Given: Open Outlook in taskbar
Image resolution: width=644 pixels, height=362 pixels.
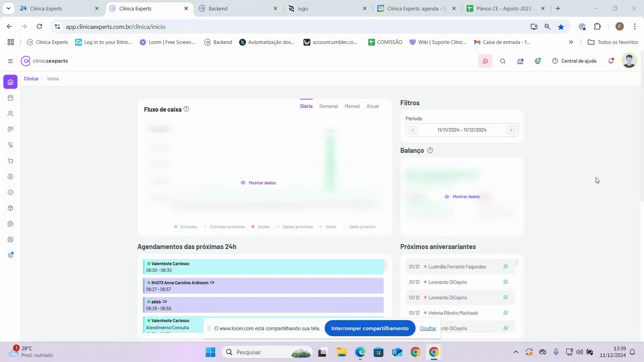Looking at the screenshot, I should point(397,352).
